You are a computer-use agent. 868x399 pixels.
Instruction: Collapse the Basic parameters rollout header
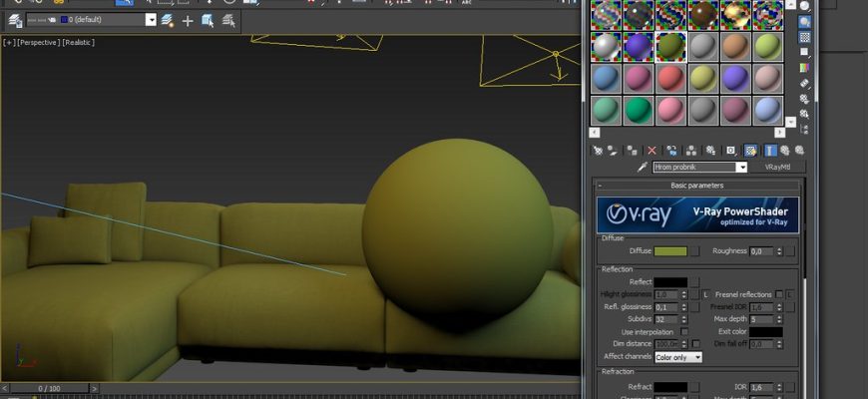point(698,186)
